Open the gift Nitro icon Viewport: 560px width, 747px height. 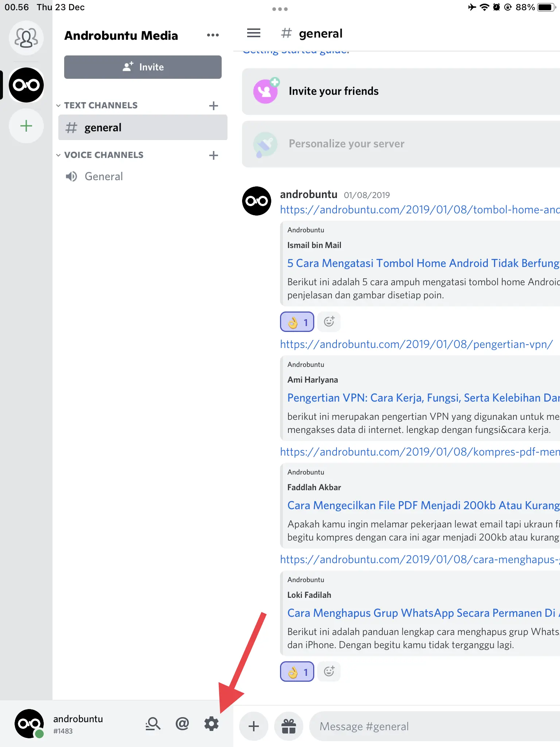289,726
